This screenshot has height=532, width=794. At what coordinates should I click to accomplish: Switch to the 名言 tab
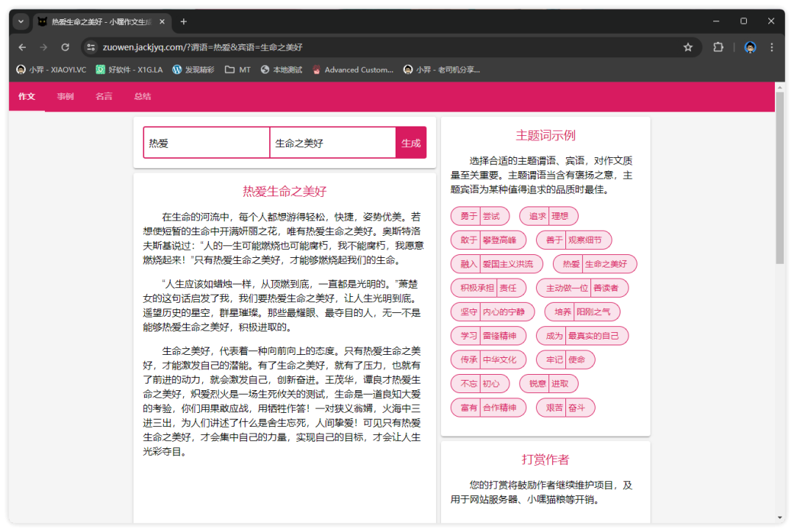(104, 96)
